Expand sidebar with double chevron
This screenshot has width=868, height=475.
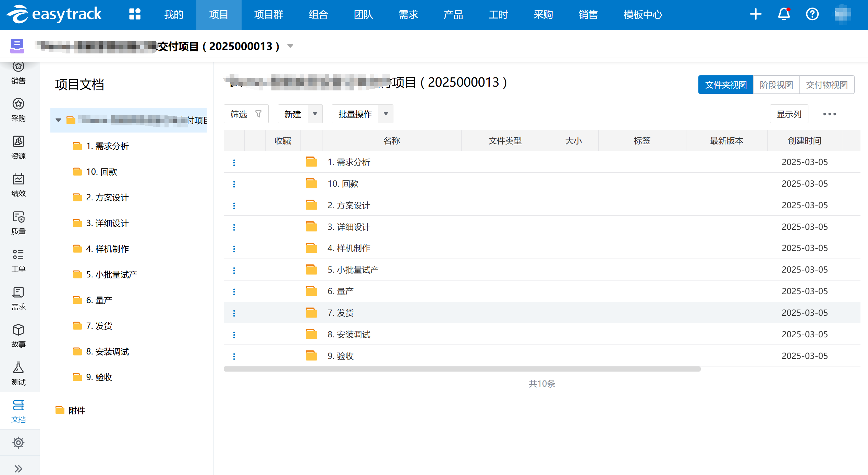(x=19, y=468)
